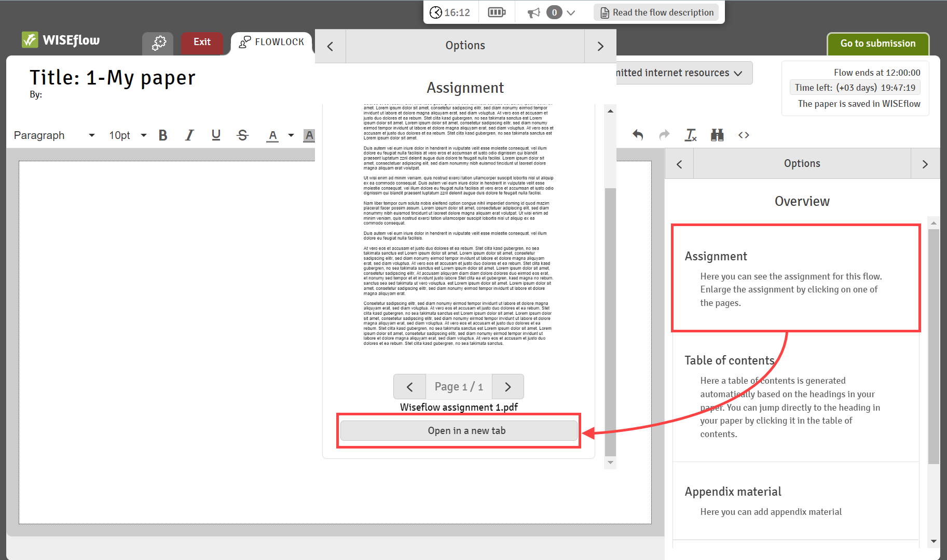Click the Assignment popup scrollbar thumb

[x=610, y=321]
